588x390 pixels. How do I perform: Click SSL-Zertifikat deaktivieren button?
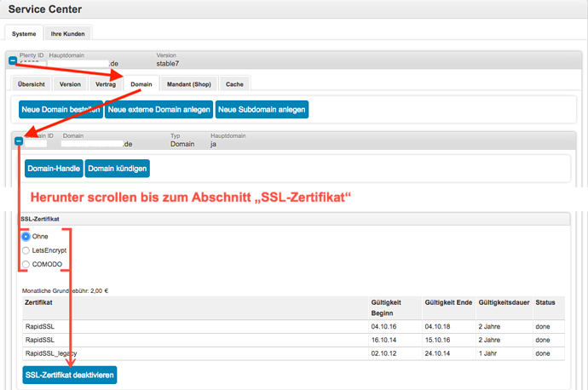point(70,375)
